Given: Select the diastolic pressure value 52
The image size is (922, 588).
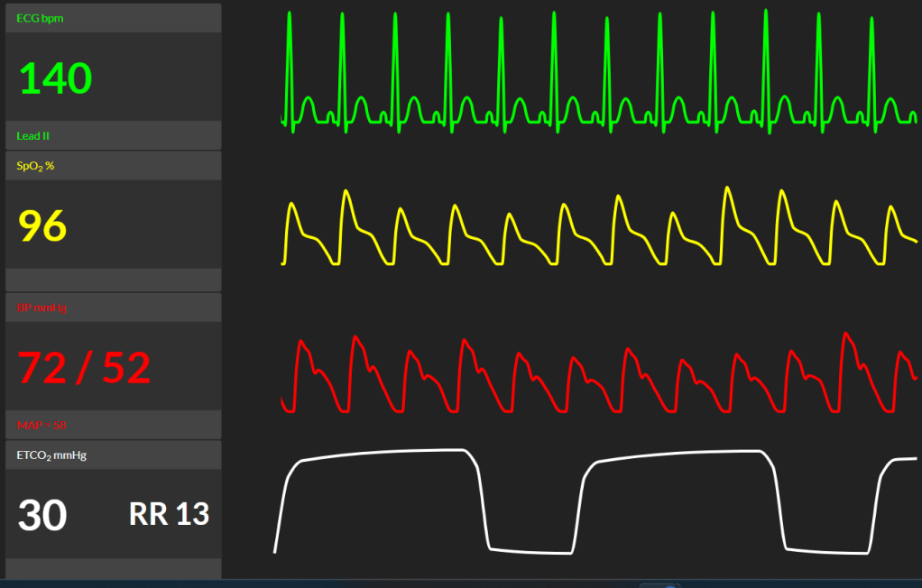Looking at the screenshot, I should pos(126,367).
